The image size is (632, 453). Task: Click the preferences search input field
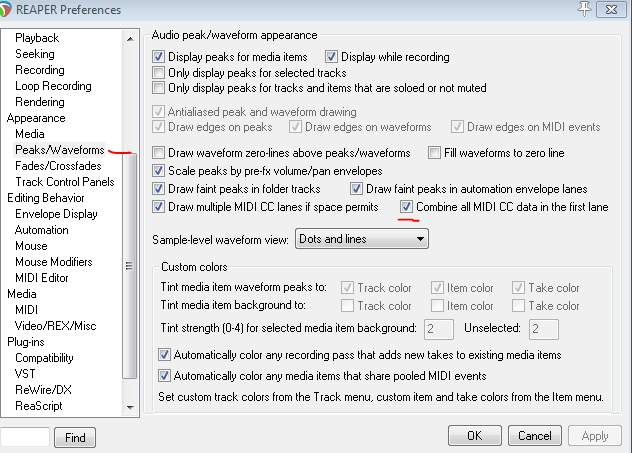25,437
